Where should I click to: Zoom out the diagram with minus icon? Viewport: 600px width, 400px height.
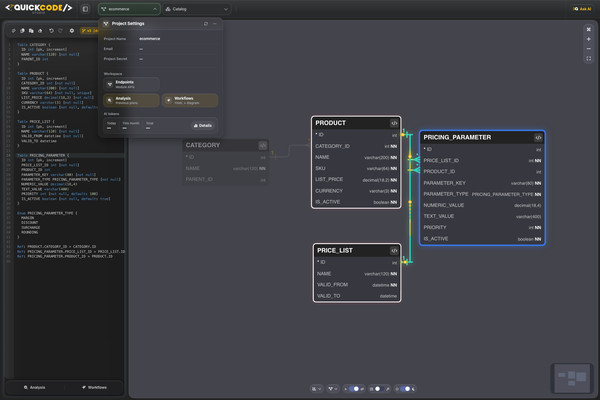(589, 49)
